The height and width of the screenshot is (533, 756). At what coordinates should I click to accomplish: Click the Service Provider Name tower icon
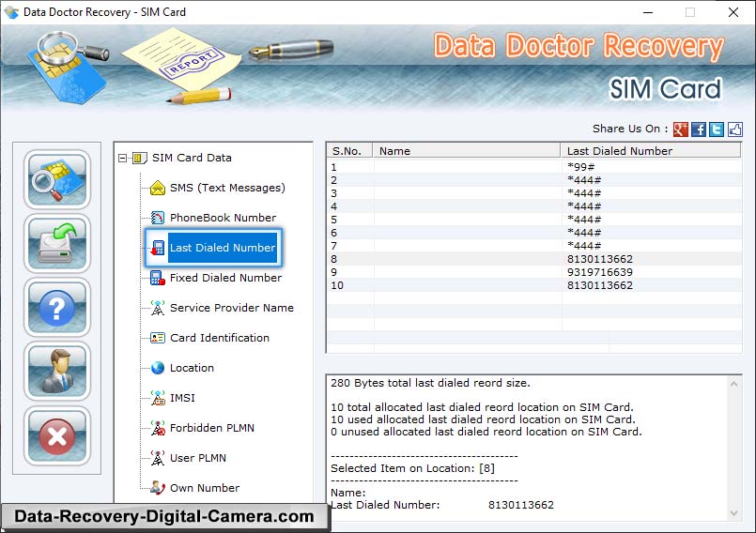[158, 308]
